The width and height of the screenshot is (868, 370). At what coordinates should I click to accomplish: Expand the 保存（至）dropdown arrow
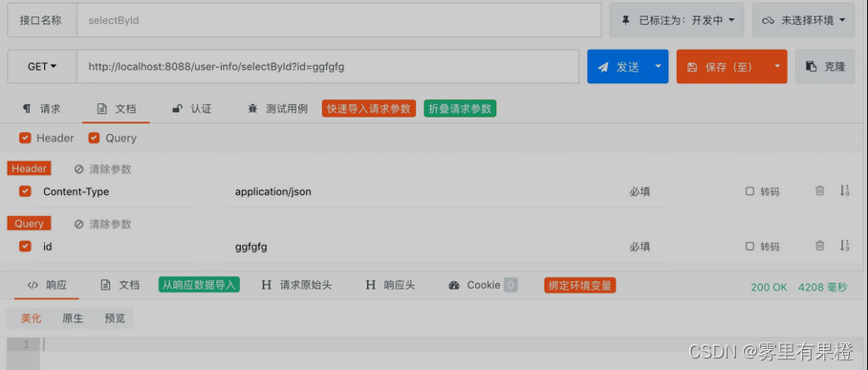click(777, 67)
